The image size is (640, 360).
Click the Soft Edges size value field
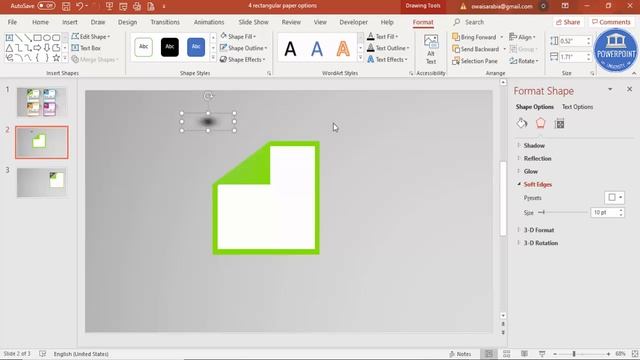[604, 213]
